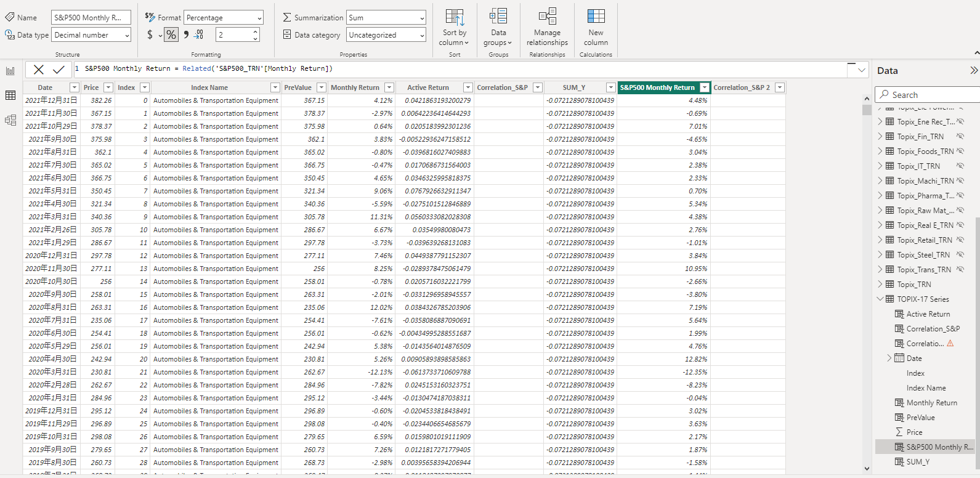The height and width of the screenshot is (478, 980).
Task: Open filter dropdown on Monthly Return column
Action: coord(389,87)
